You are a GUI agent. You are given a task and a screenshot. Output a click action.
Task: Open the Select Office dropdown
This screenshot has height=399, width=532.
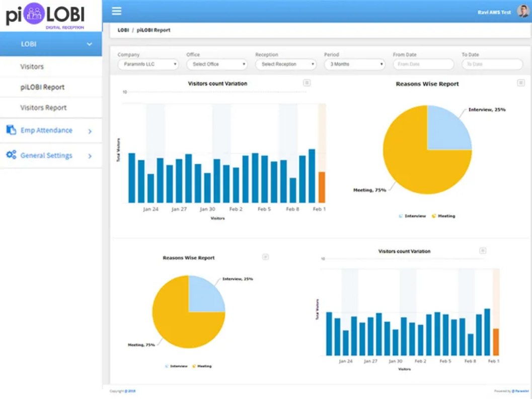point(217,64)
